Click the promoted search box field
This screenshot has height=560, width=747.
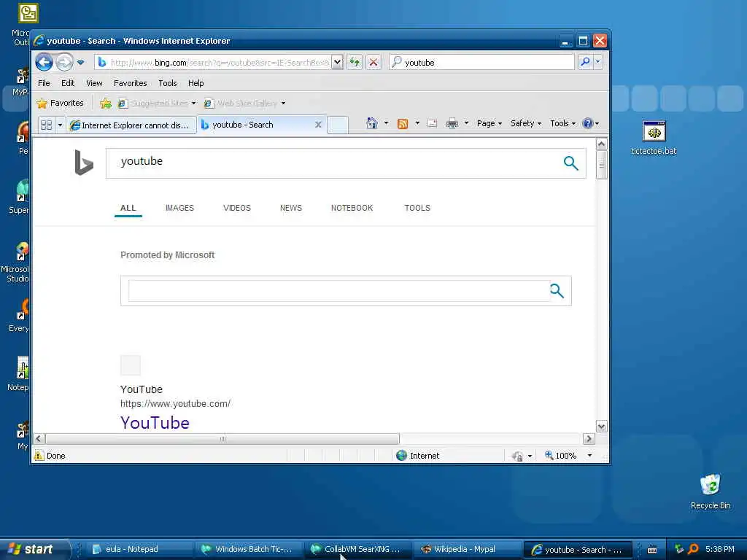[338, 290]
